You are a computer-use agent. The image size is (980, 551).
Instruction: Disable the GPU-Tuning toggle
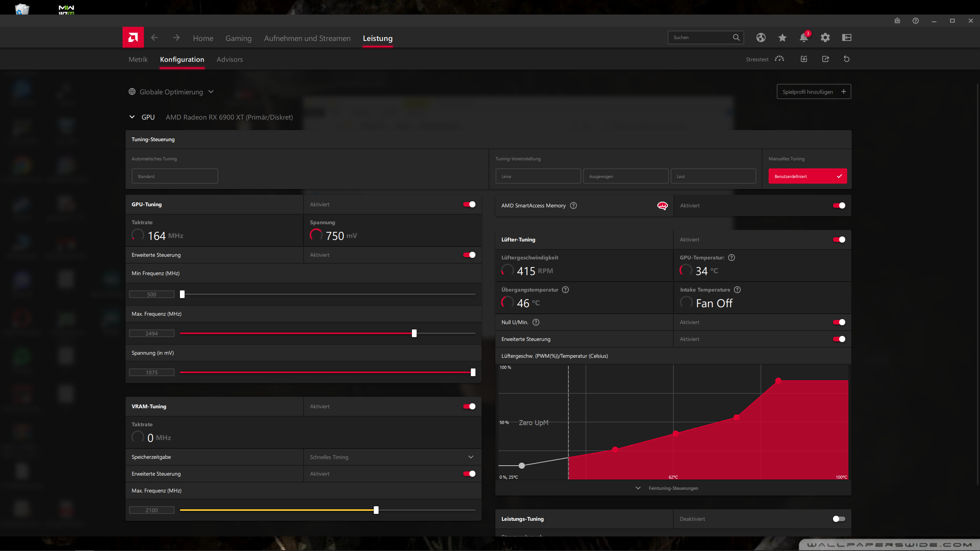469,204
